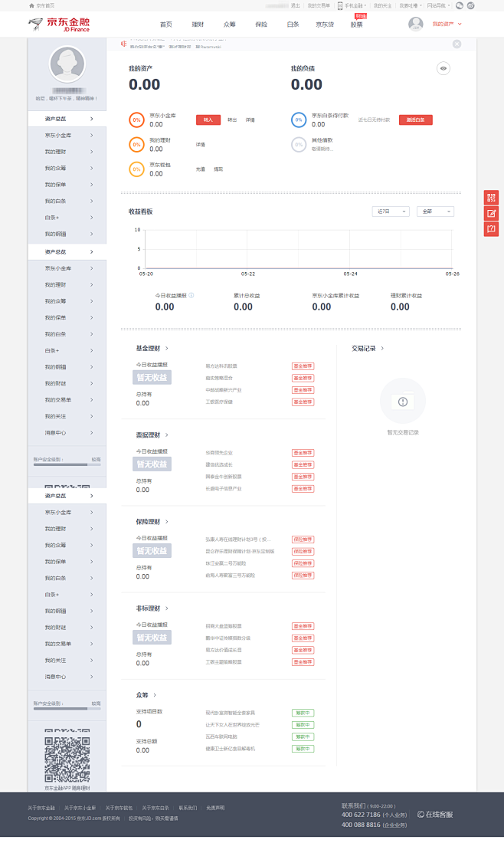Click the red 转入 button

pyautogui.click(x=208, y=120)
